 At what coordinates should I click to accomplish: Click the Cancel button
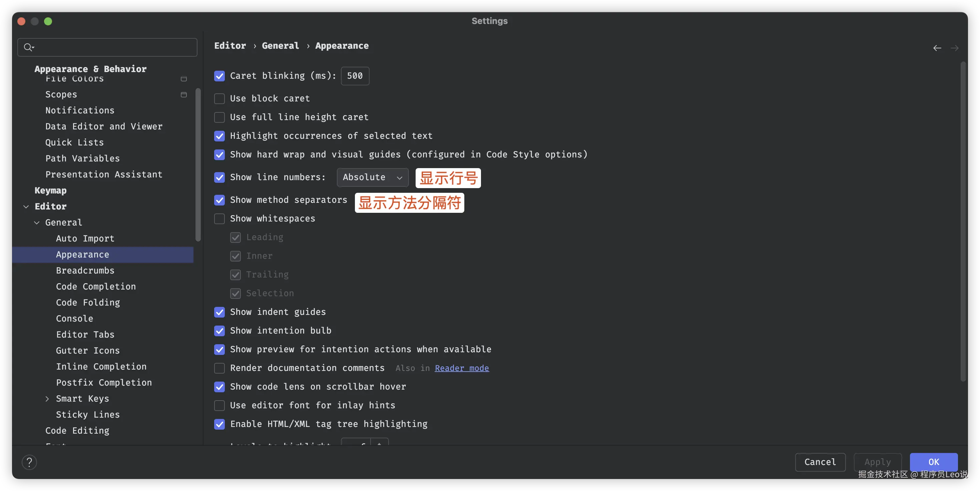click(x=820, y=462)
